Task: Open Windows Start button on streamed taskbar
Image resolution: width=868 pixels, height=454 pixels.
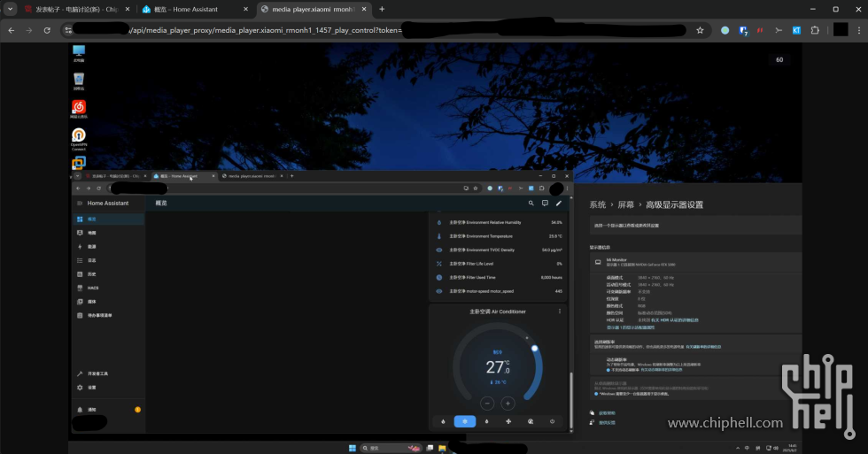Action: 353,448
